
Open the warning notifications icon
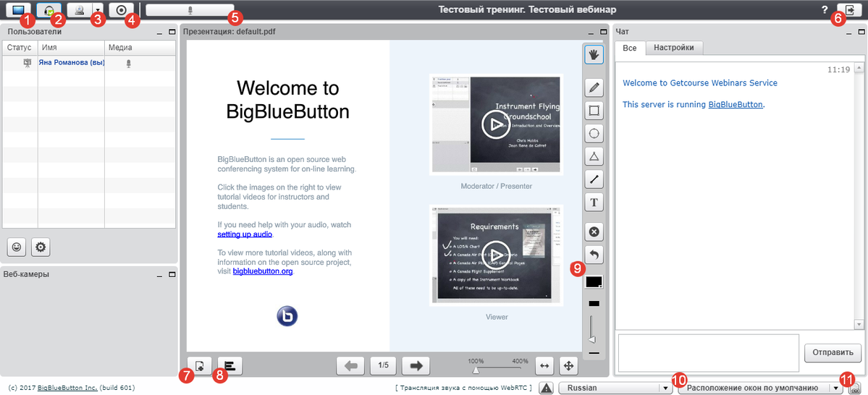pyautogui.click(x=547, y=388)
